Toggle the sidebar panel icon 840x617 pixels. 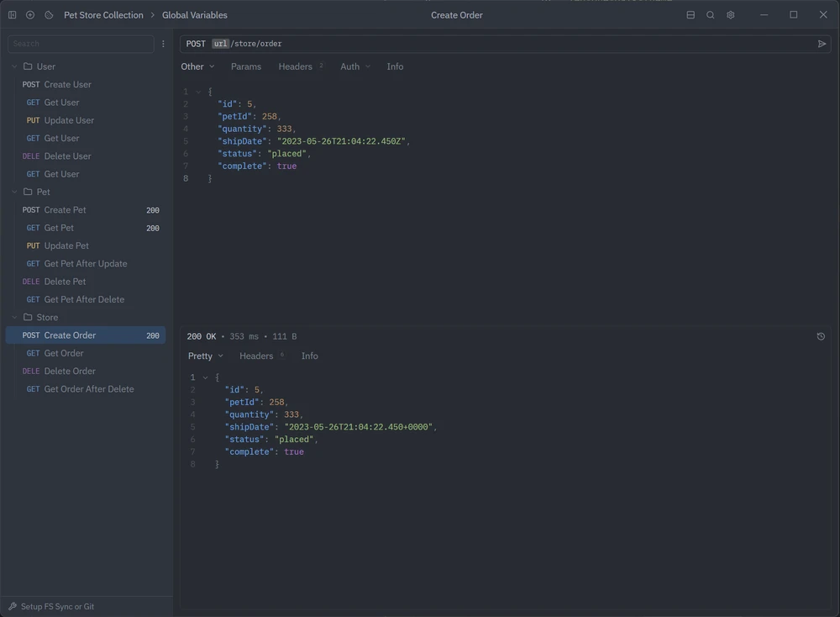(13, 15)
